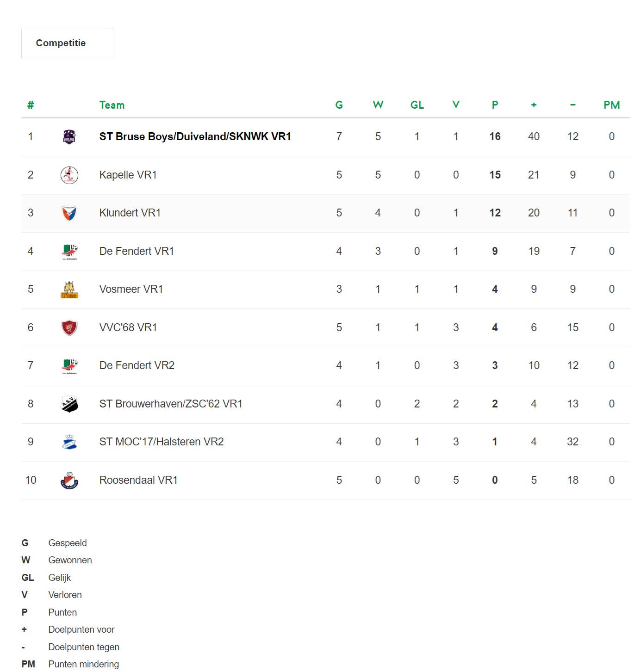This screenshot has height=672, width=634.
Task: Open the Kapelle VR1 team link
Action: tap(128, 175)
